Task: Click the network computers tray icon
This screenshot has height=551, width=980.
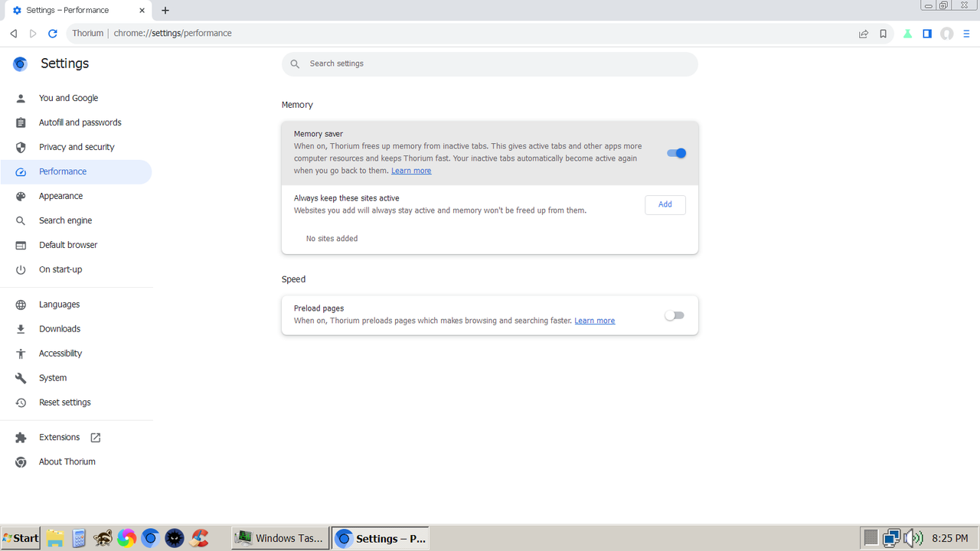Action: coord(891,538)
